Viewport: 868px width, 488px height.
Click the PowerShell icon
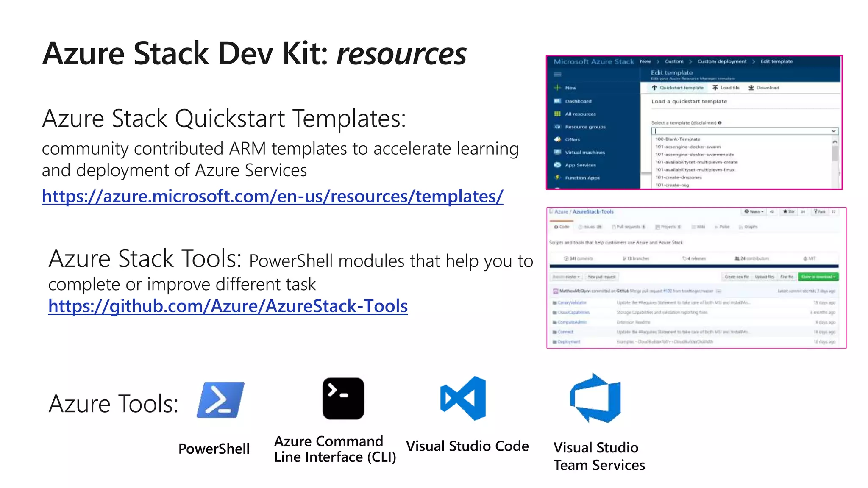[221, 400]
